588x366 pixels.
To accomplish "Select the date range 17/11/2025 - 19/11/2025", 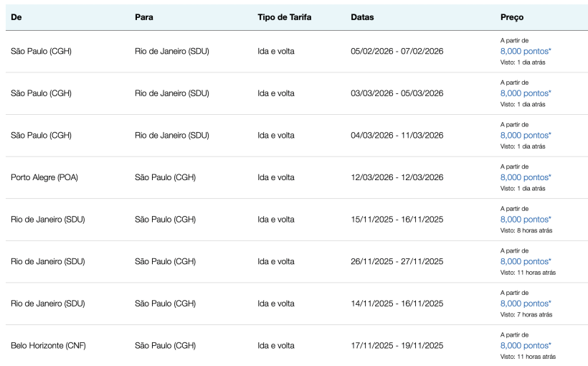I will click(x=397, y=345).
